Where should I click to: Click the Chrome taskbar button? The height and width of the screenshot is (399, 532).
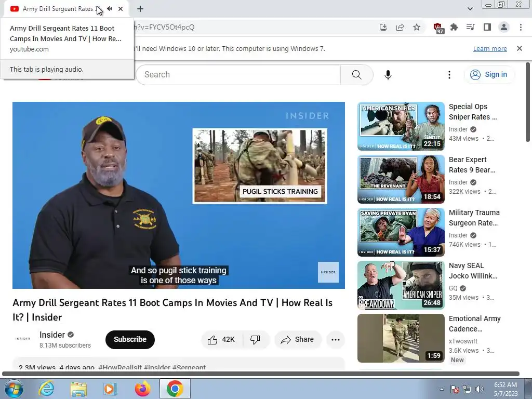(x=175, y=389)
